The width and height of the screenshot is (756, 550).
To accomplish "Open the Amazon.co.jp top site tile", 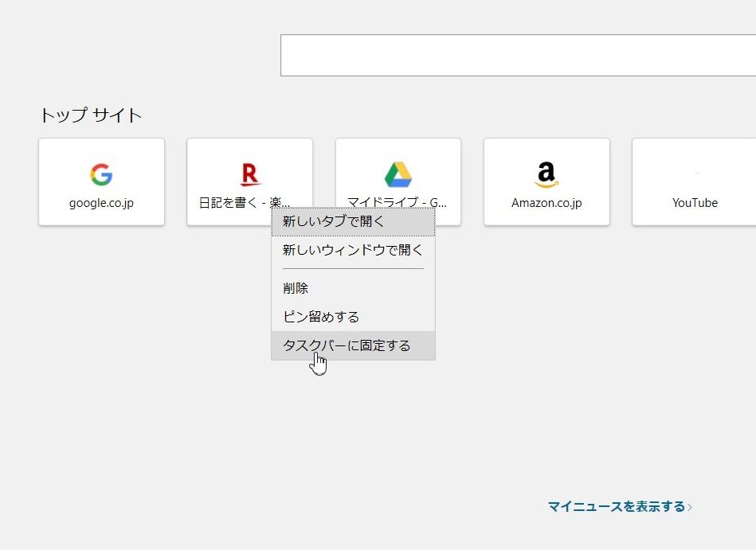I will point(546,181).
